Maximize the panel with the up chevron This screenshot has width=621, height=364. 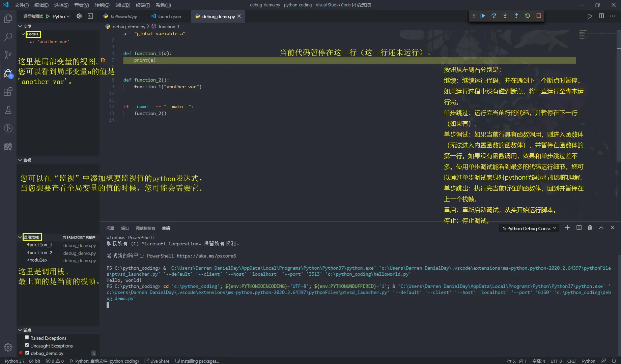pos(601,228)
